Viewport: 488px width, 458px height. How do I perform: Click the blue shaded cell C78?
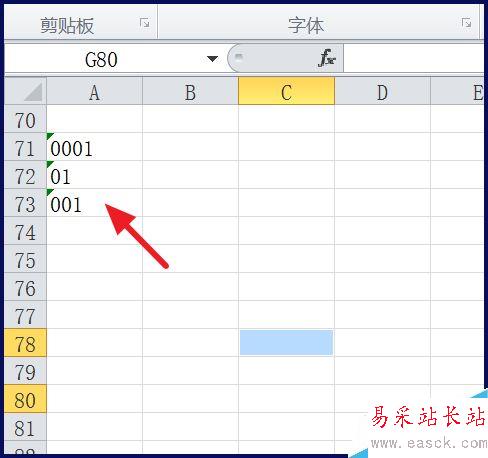pos(286,343)
